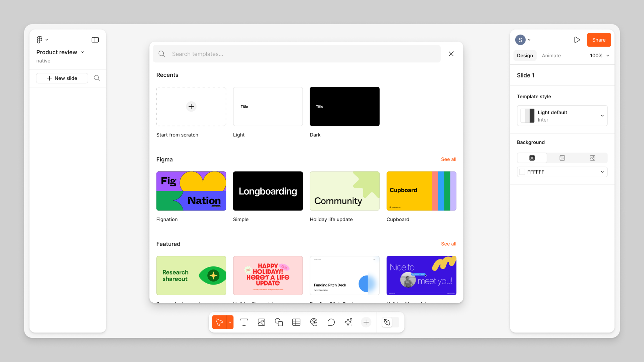The image size is (644, 362).
Task: Select the Pen/Draw tool
Action: coord(386,322)
